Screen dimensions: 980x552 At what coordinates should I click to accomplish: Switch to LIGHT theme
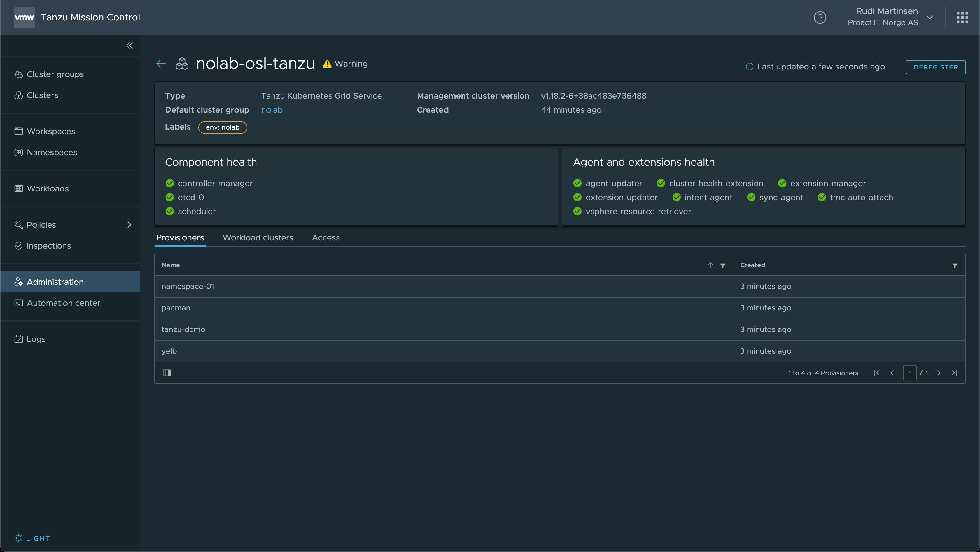(32, 538)
